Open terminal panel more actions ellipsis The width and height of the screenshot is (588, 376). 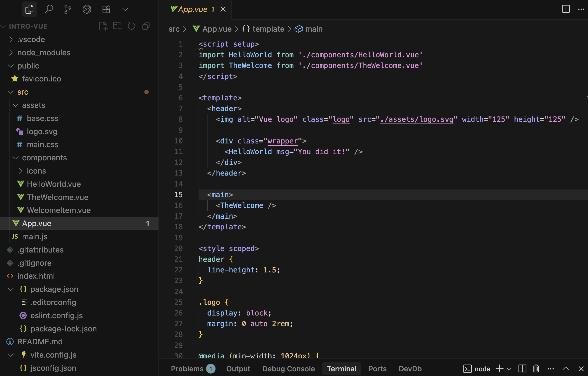551,369
